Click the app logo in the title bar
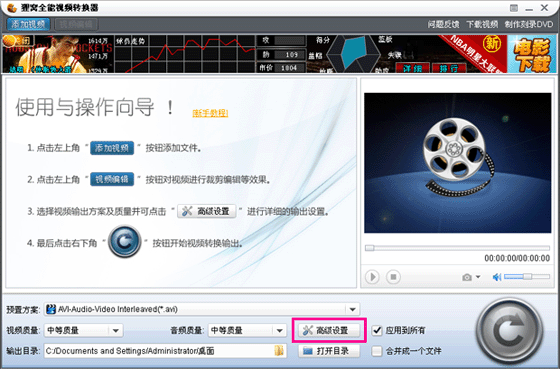The image size is (560, 369). [x=12, y=8]
